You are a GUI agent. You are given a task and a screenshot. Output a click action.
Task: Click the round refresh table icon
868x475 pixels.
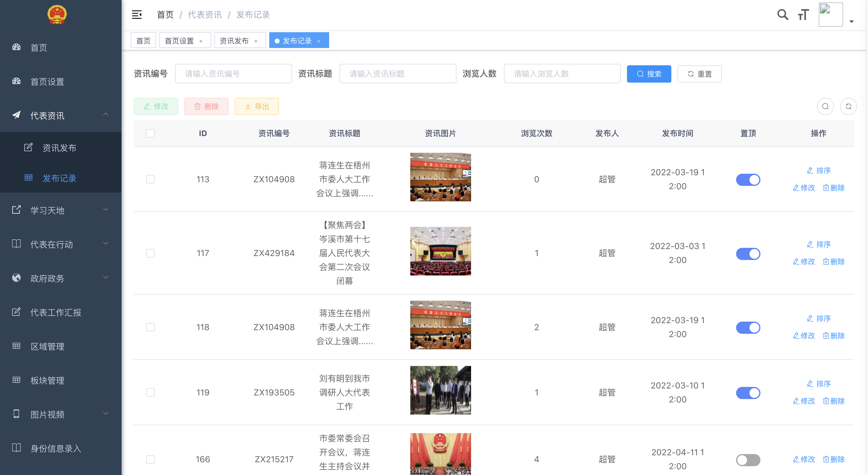[849, 106]
